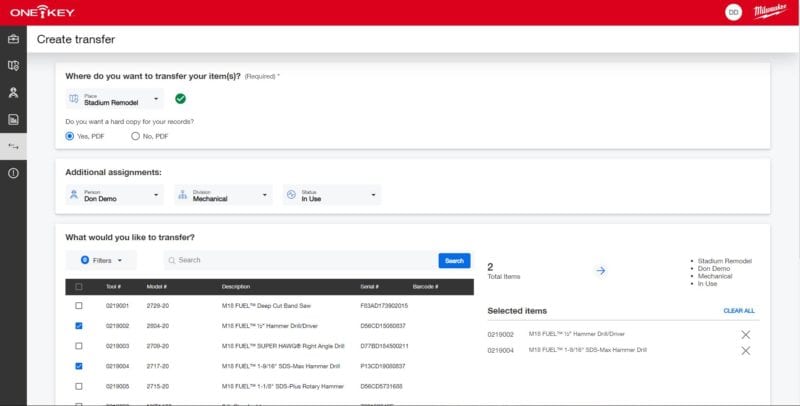Image resolution: width=800 pixels, height=406 pixels.
Task: Click the SDS-Plus Rotary Hammer description
Action: [283, 387]
